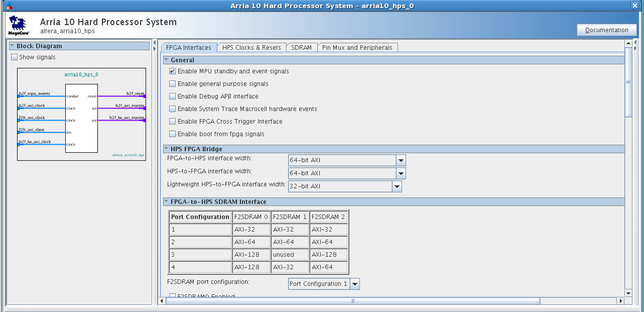Click AXI-64 under F2SDRAM 1 in configuration 2 row
Viewport: 644px width, 312px height.
tap(290, 242)
